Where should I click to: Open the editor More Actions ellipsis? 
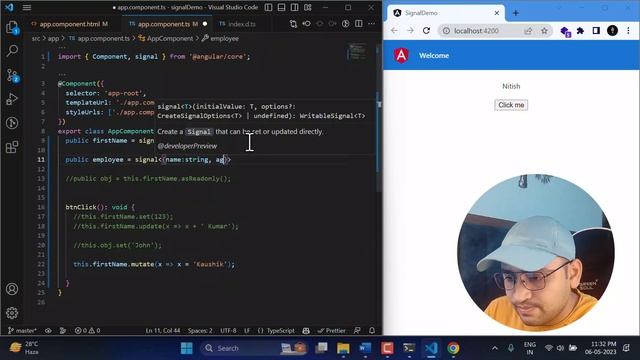[x=371, y=24]
